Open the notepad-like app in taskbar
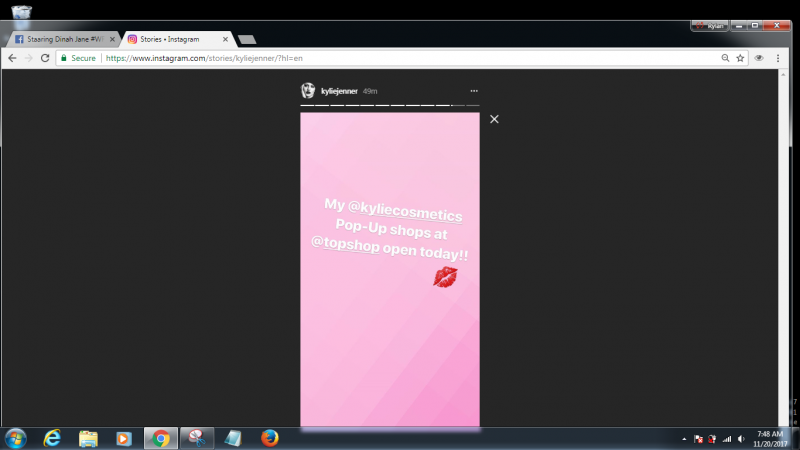The height and width of the screenshot is (450, 800). 233,438
